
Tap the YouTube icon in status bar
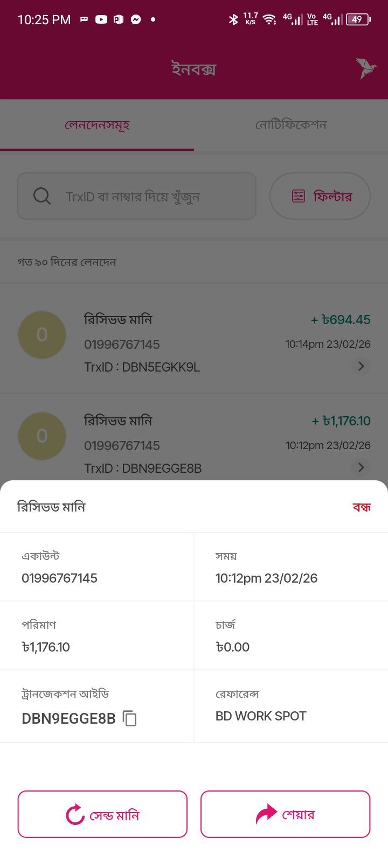(101, 19)
